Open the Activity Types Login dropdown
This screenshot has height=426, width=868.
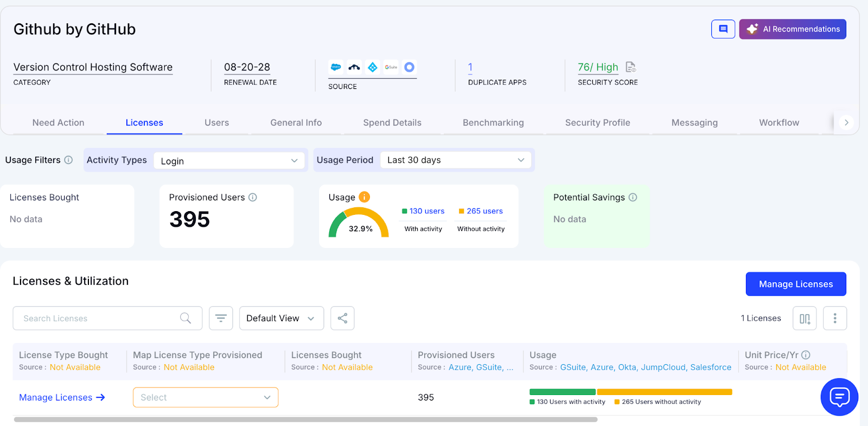point(229,161)
